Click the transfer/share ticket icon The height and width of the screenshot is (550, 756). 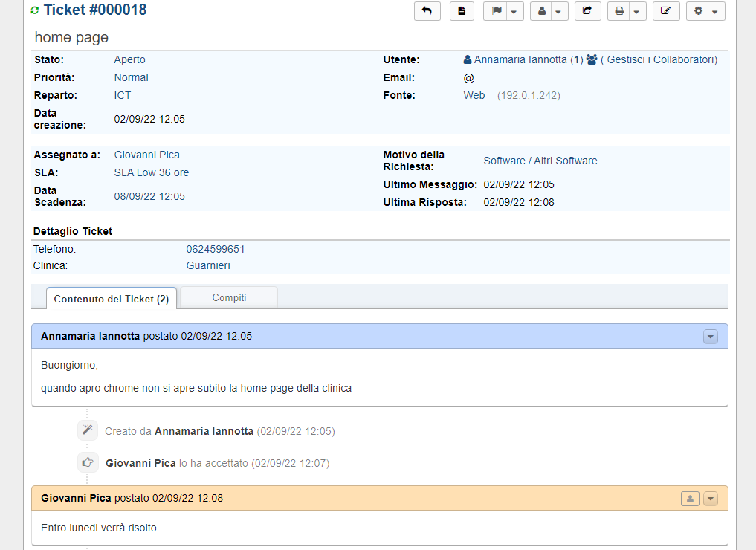coord(587,11)
